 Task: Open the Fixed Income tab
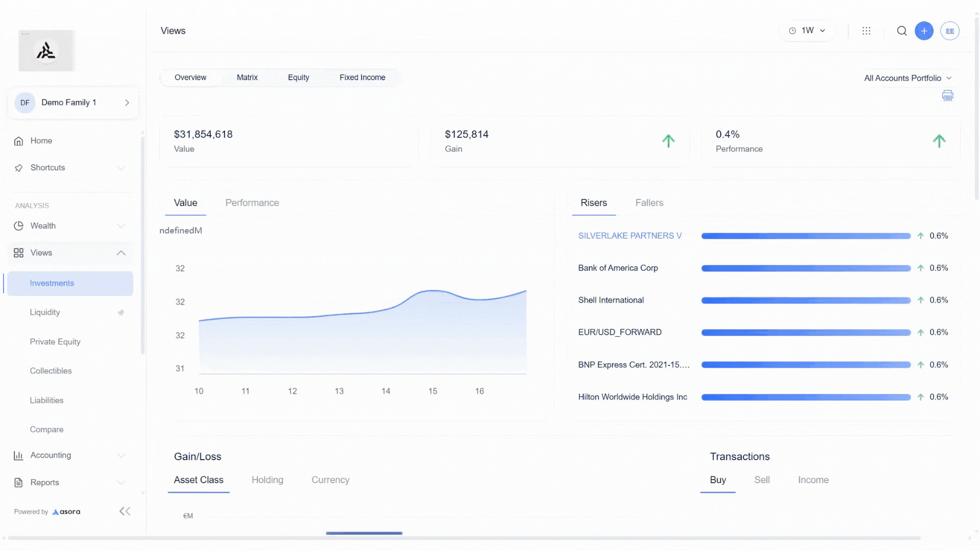[x=362, y=77]
